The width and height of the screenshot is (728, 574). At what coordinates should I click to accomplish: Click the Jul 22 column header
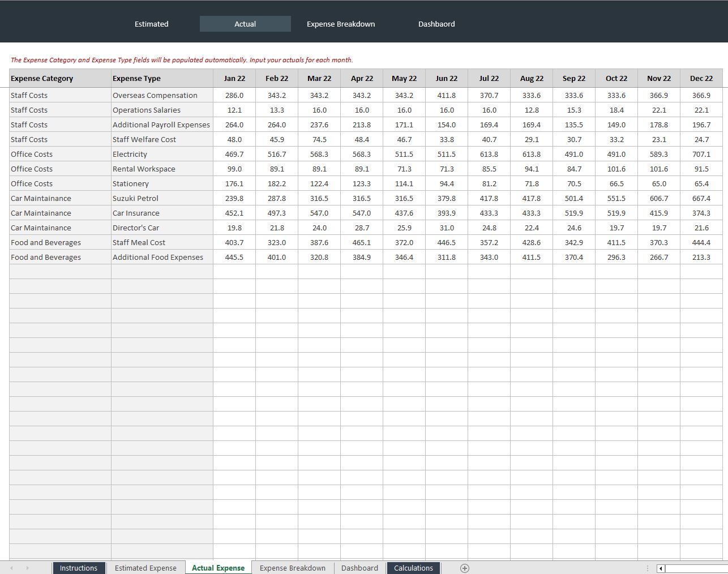[x=489, y=78]
